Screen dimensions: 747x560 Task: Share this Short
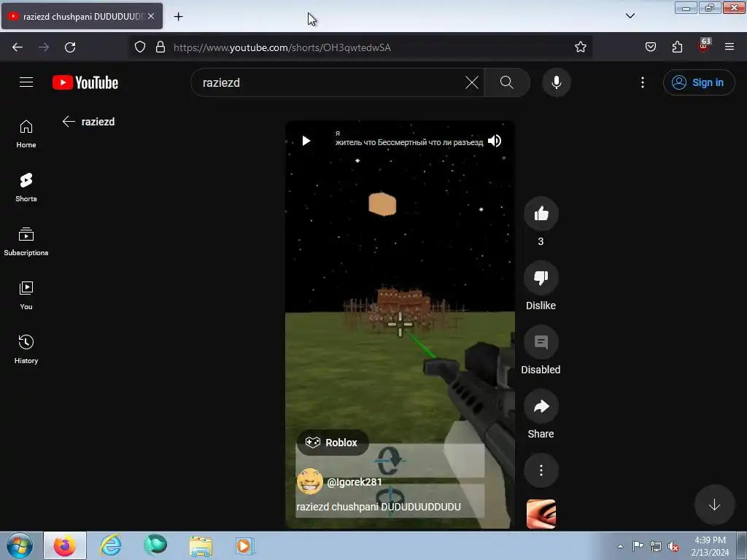coord(541,406)
